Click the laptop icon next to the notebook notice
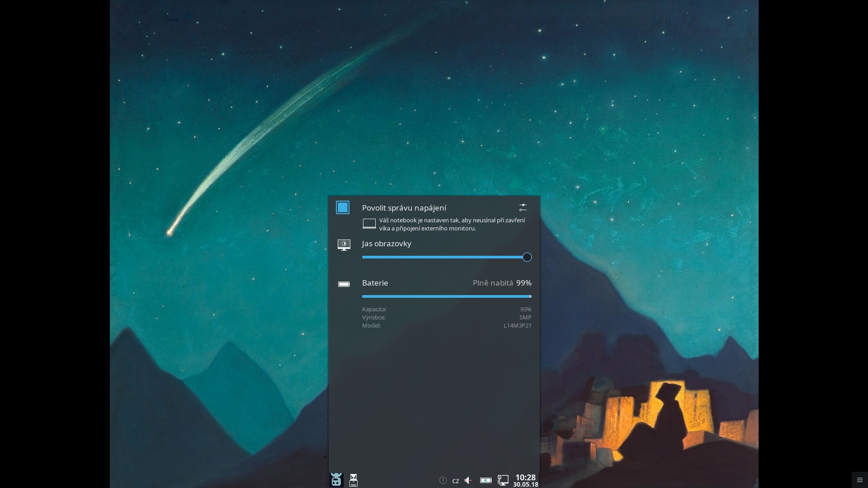Viewport: 868px width, 488px height. pyautogui.click(x=369, y=224)
